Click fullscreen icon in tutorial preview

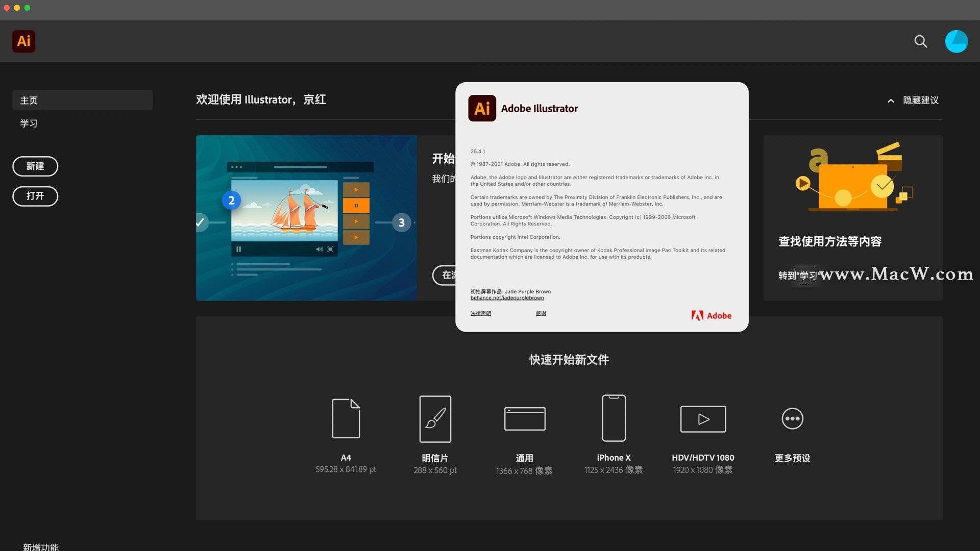[x=330, y=249]
